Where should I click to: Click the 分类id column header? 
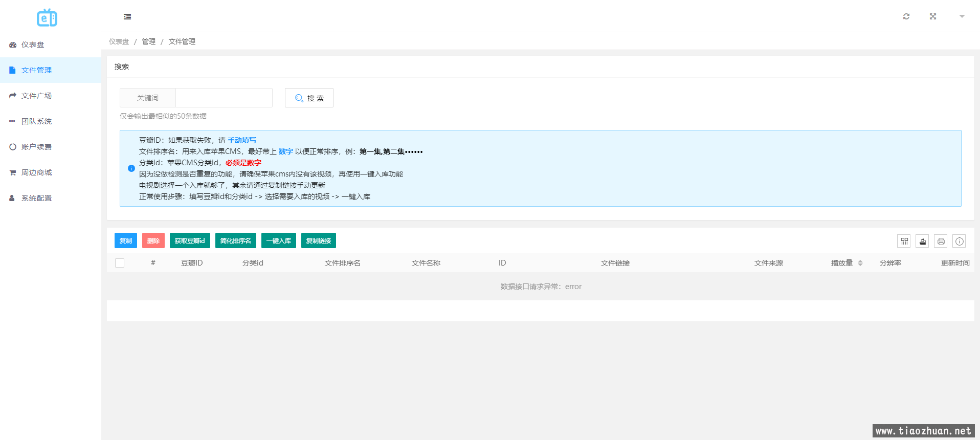click(x=253, y=263)
